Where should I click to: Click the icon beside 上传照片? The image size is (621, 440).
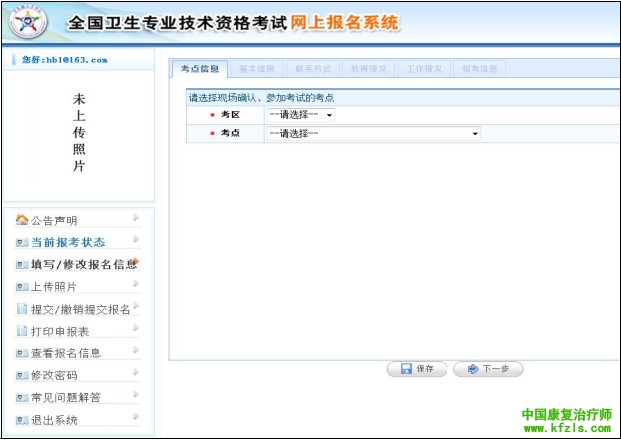22,287
